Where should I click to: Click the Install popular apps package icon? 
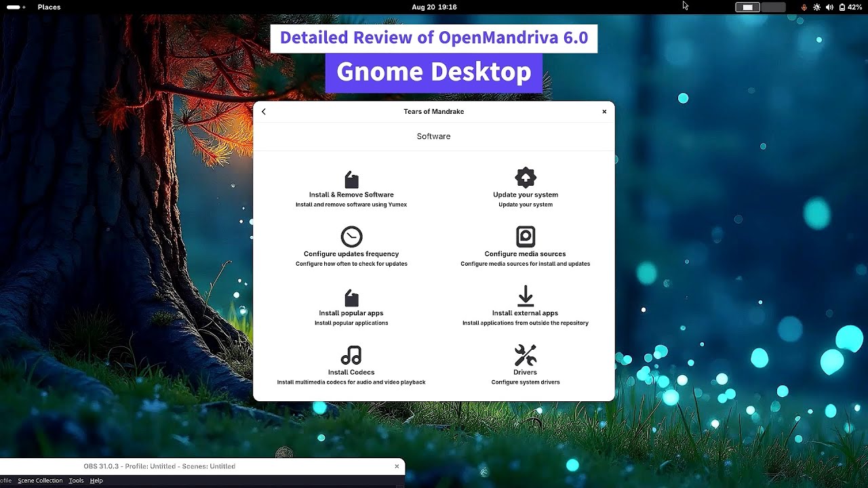(351, 298)
